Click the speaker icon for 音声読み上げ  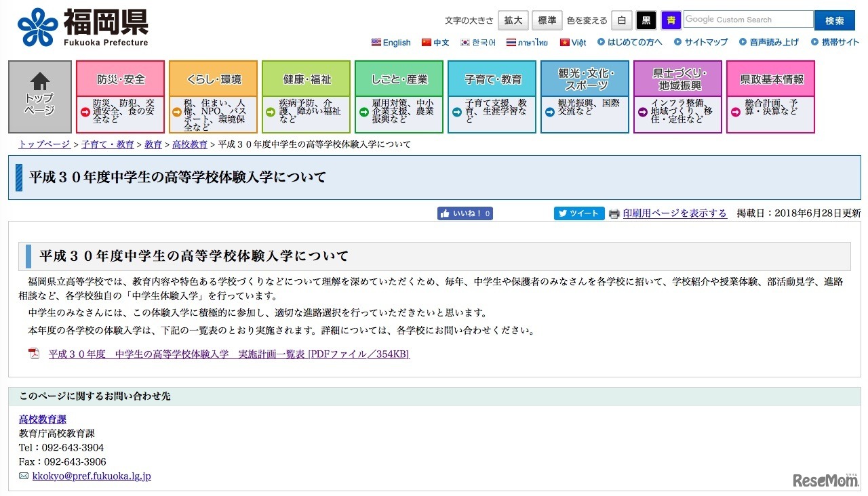click(x=742, y=42)
